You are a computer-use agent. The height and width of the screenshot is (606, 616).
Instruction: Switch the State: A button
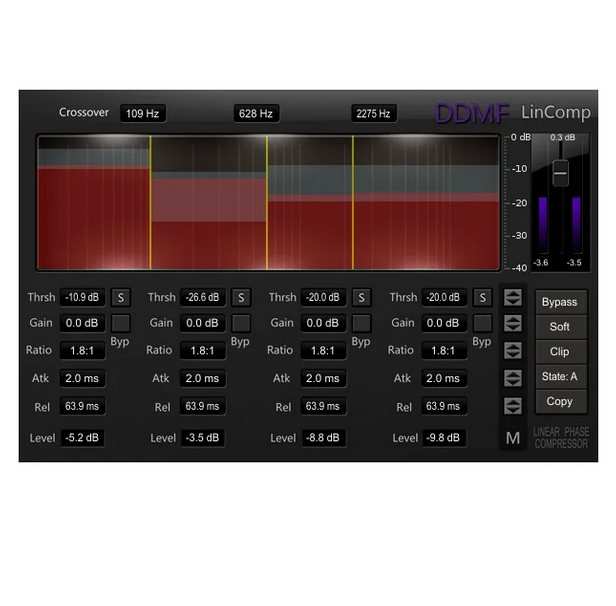(561, 377)
